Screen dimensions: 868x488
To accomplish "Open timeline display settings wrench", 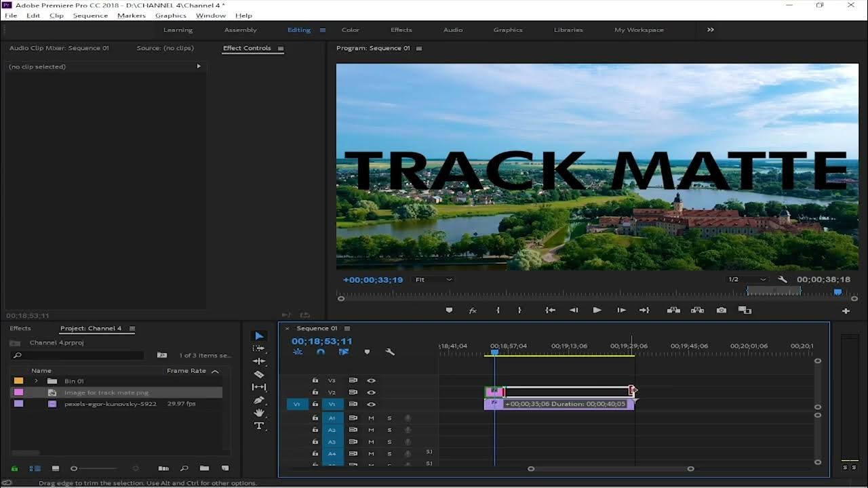I will click(x=390, y=352).
